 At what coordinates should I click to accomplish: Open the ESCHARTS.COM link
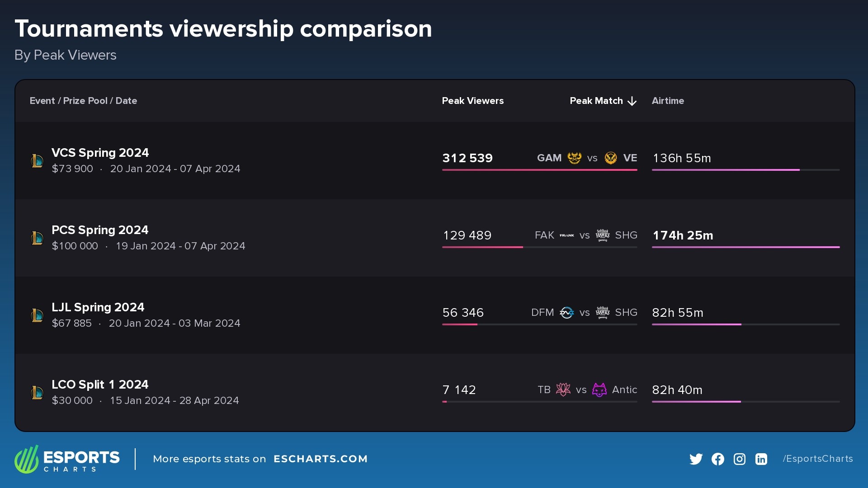click(x=321, y=459)
